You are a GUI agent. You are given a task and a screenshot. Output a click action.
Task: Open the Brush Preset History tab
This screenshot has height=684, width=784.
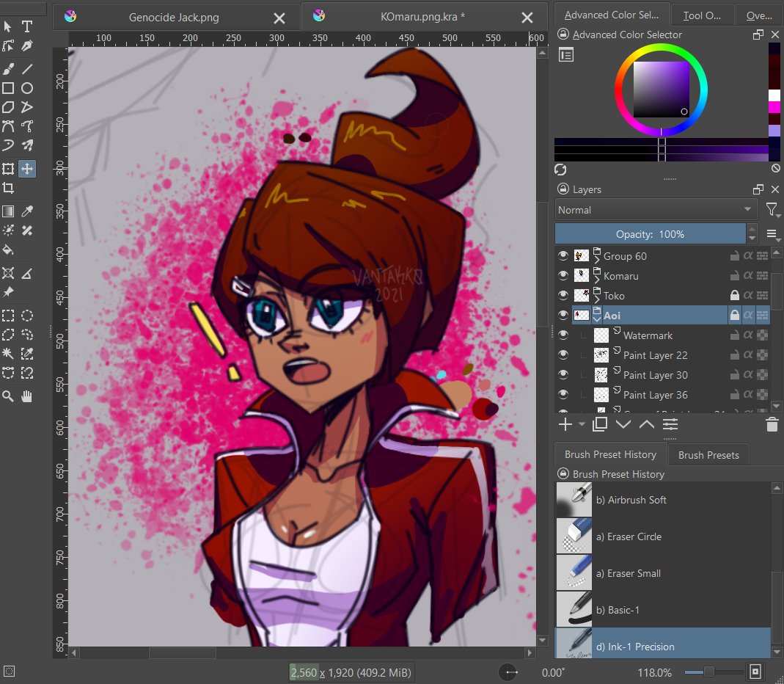pyautogui.click(x=610, y=454)
